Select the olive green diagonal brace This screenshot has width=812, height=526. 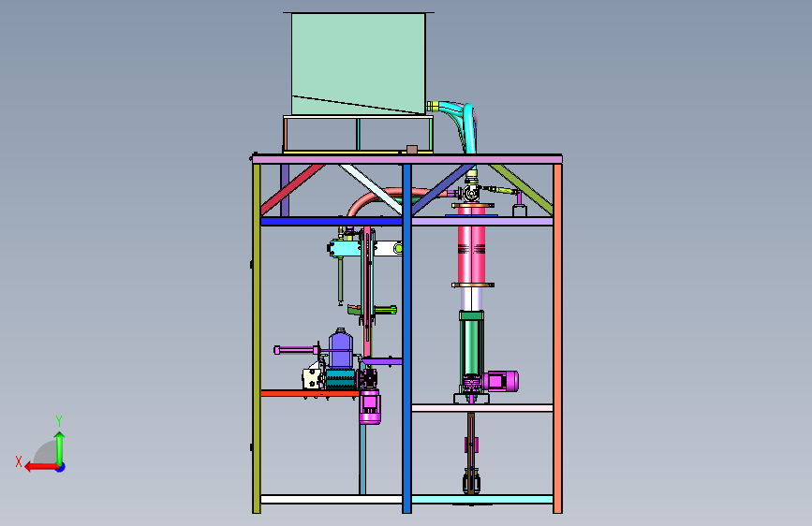pyautogui.click(x=521, y=189)
